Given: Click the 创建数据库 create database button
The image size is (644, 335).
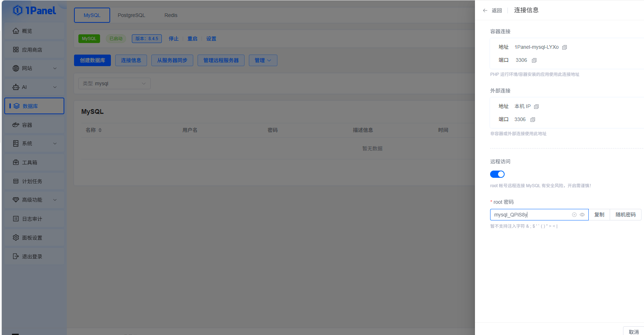Looking at the screenshot, I should 92,60.
